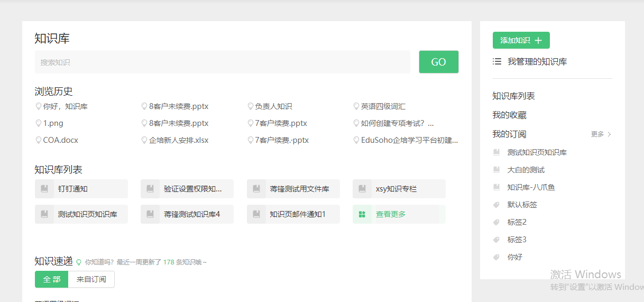The width and height of the screenshot is (644, 302).
Task: Click the grid icon beside 查看更多
Action: (362, 214)
